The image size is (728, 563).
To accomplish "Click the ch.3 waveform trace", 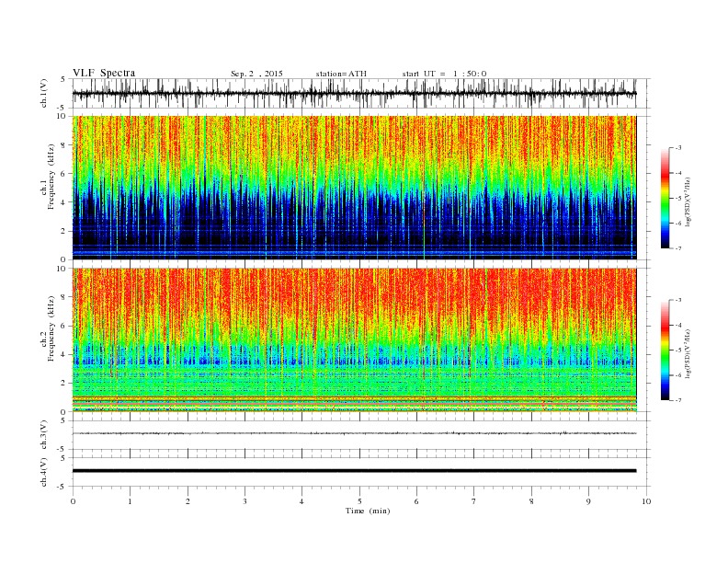I will click(354, 433).
